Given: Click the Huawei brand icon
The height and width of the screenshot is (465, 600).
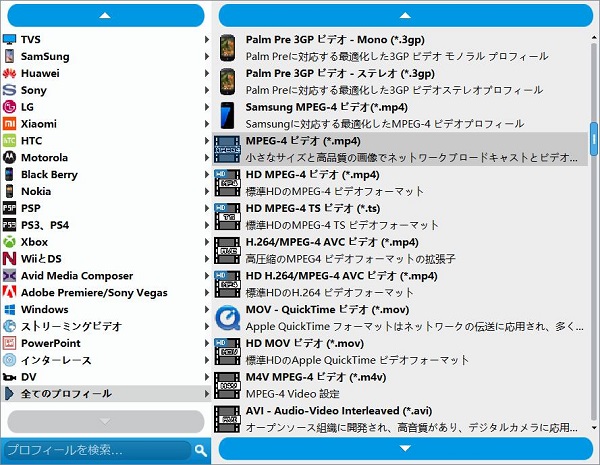Looking at the screenshot, I should [10, 73].
